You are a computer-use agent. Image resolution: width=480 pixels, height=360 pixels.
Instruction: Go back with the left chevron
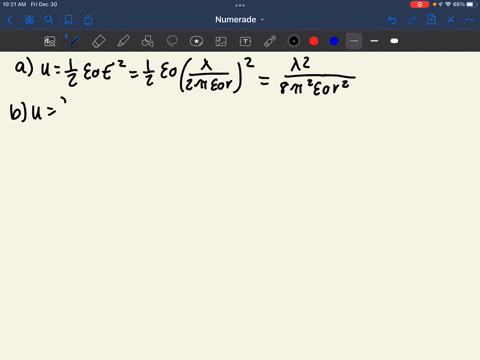pos(9,20)
